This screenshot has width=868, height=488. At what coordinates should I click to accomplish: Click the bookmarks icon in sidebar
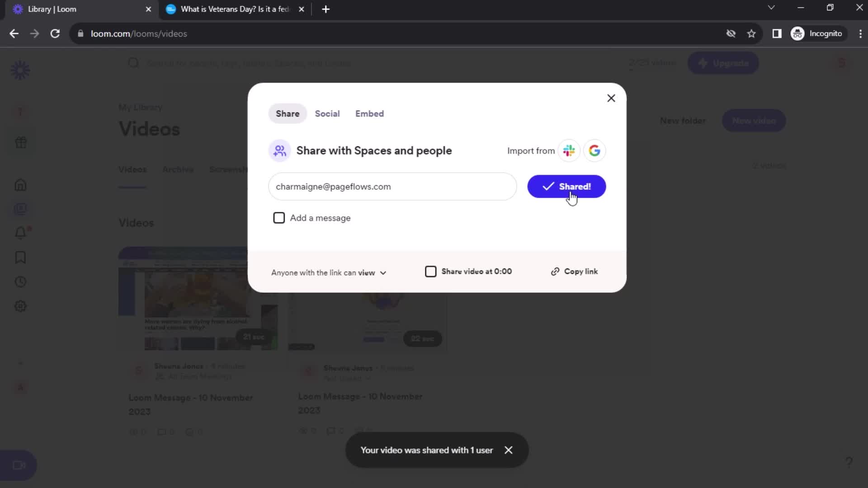coord(20,257)
